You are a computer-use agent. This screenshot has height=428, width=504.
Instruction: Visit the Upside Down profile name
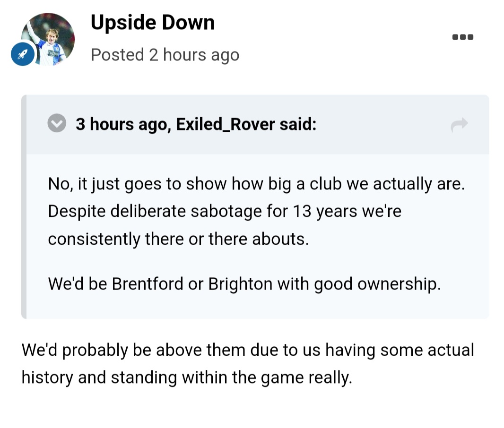click(x=152, y=23)
